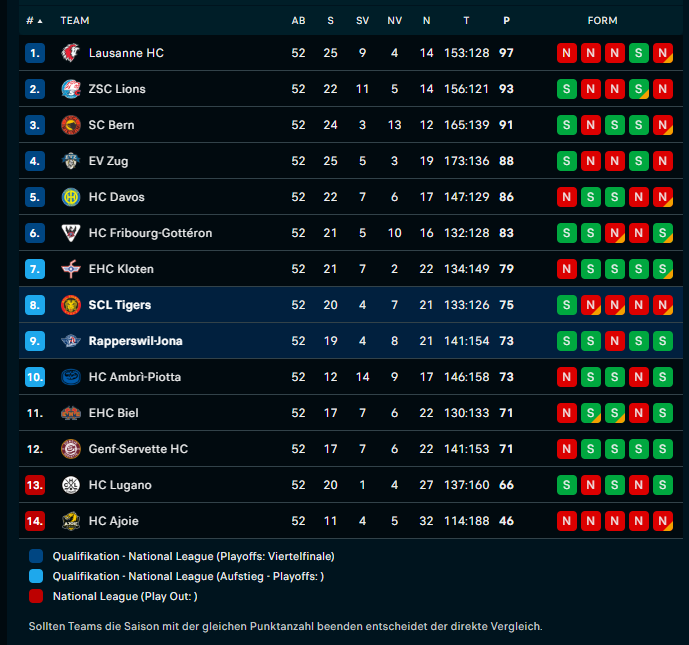Click the HC Davos logo icon

coord(70,197)
